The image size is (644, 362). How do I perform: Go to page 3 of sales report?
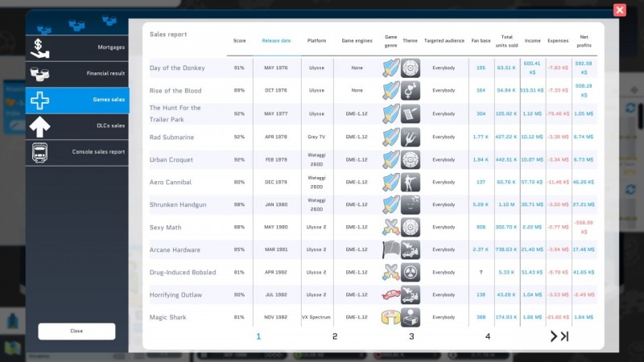pos(411,336)
